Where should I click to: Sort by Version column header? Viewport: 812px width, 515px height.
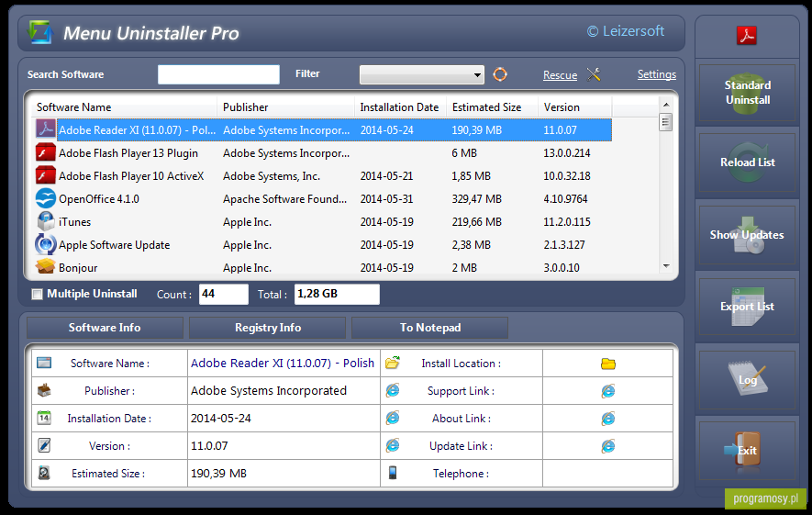click(574, 107)
